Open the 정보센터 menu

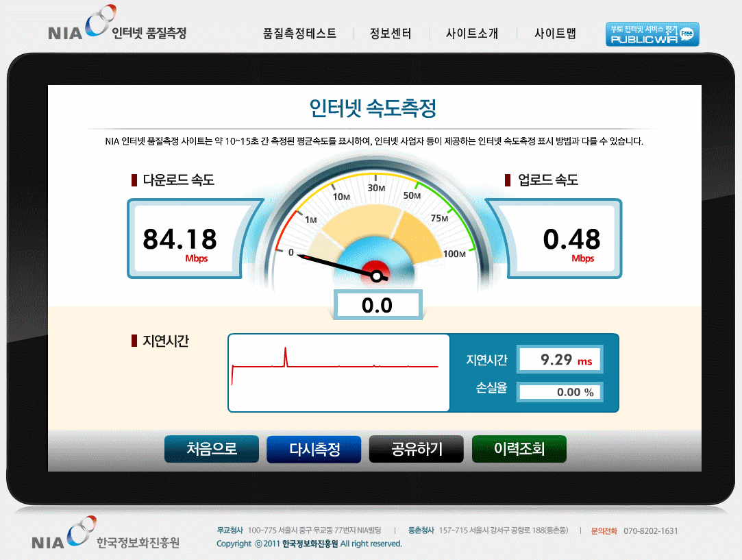tap(391, 33)
